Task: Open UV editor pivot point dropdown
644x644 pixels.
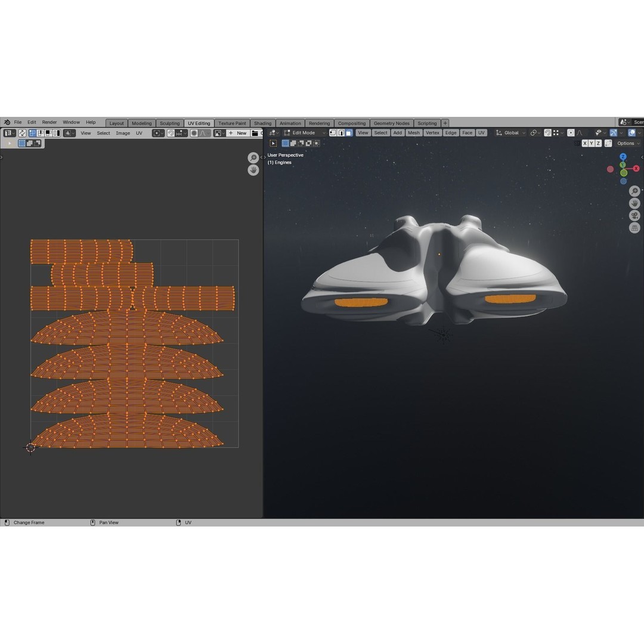Action: (x=158, y=133)
